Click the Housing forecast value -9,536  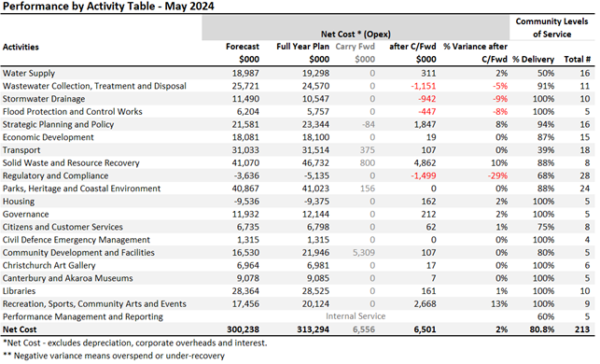click(245, 202)
